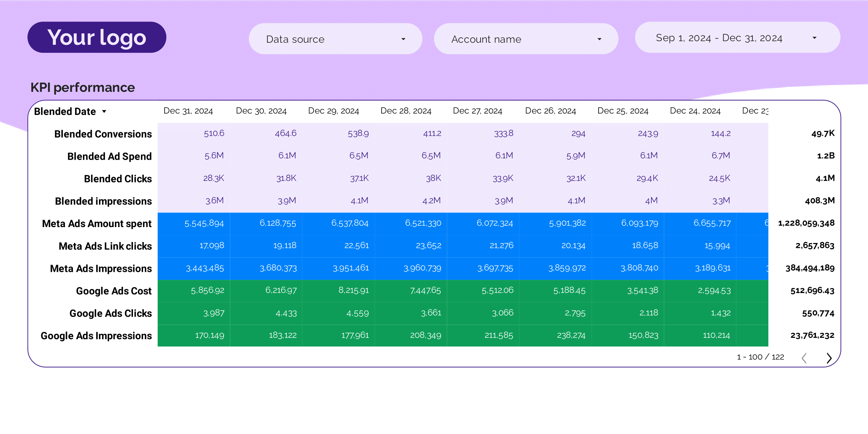Click the Account name dropdown caret icon
Screen dimensions: 868x434
[599, 39]
